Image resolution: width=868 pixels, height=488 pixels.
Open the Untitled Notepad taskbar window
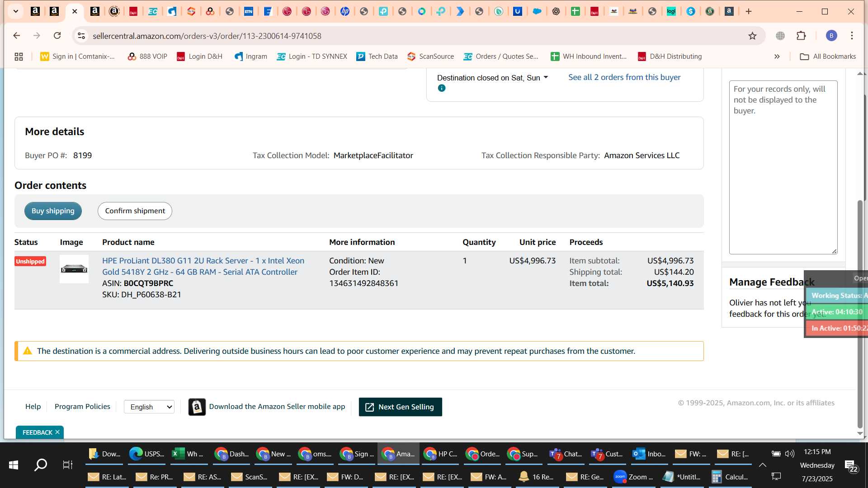[682, 477]
